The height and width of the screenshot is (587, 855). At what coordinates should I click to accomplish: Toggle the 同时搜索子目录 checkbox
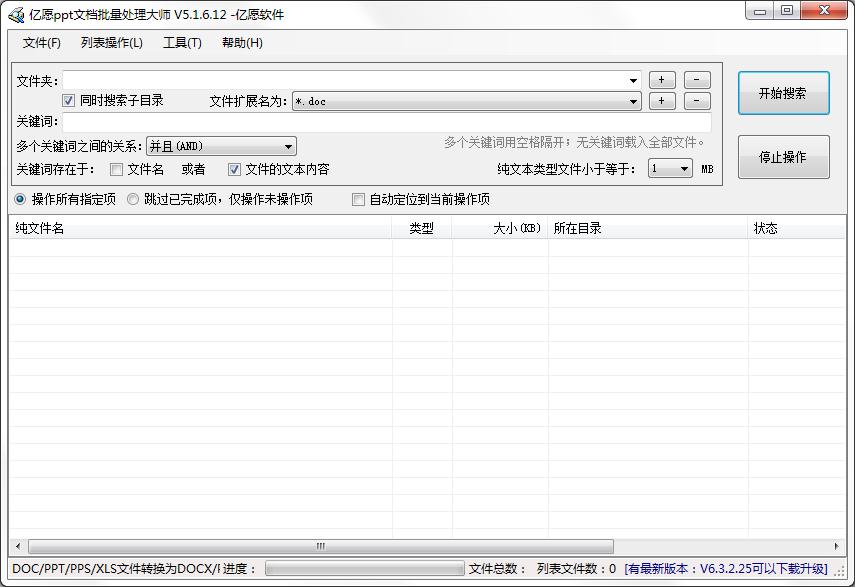[x=69, y=101]
